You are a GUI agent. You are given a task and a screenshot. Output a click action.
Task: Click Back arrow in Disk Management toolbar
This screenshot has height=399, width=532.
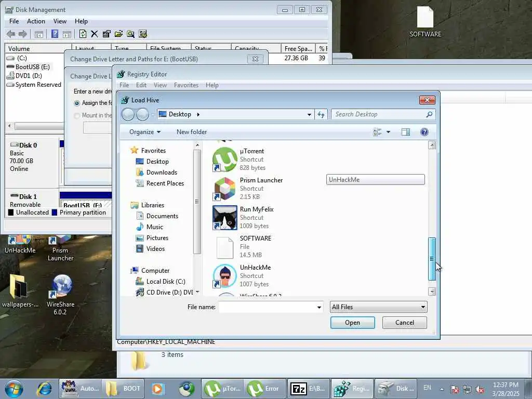[11, 34]
